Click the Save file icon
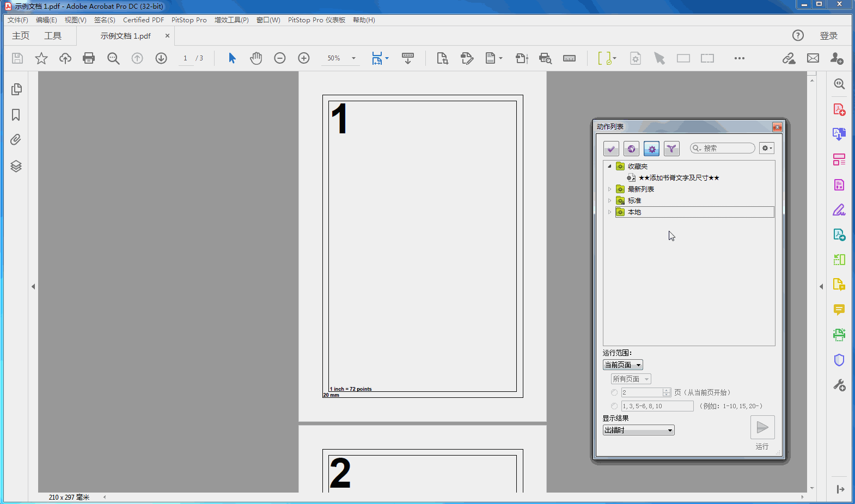855x504 pixels. point(17,58)
